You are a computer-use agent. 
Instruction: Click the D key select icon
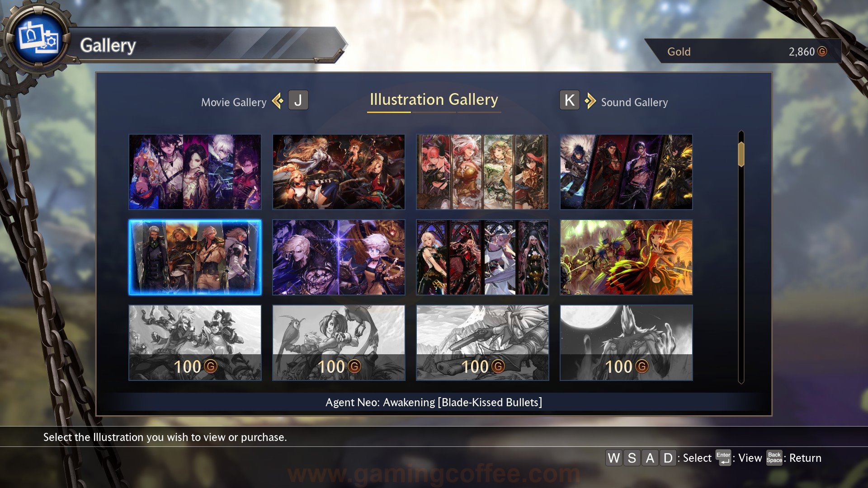tap(668, 458)
